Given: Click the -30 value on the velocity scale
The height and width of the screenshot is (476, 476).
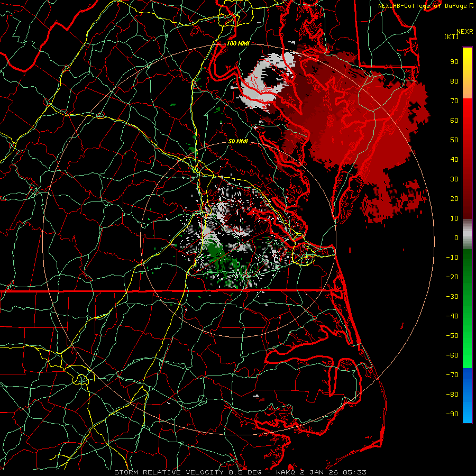Looking at the screenshot, I should (x=452, y=297).
